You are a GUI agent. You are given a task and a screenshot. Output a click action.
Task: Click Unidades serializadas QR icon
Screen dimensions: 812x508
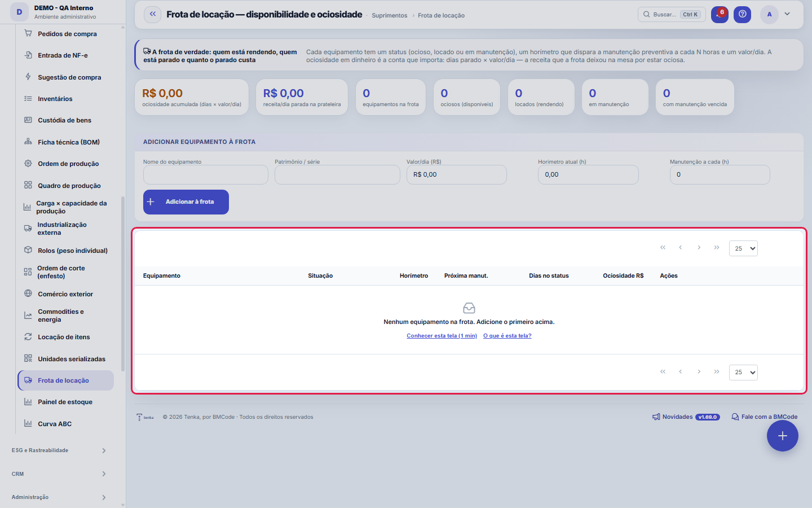tap(28, 358)
